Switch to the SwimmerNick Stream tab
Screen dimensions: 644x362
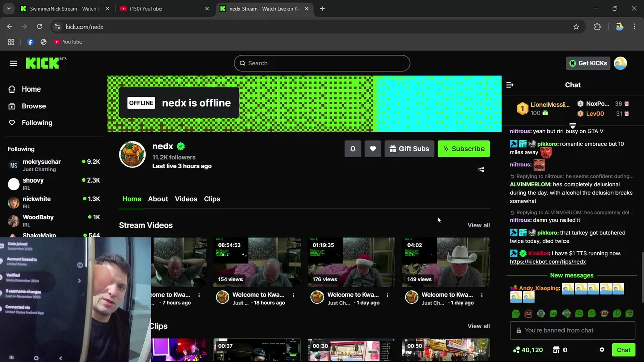(x=64, y=9)
